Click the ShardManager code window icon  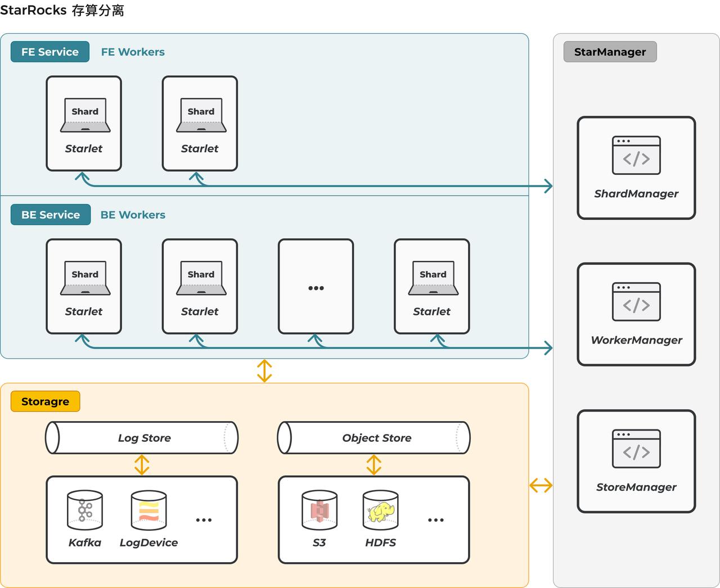tap(636, 156)
